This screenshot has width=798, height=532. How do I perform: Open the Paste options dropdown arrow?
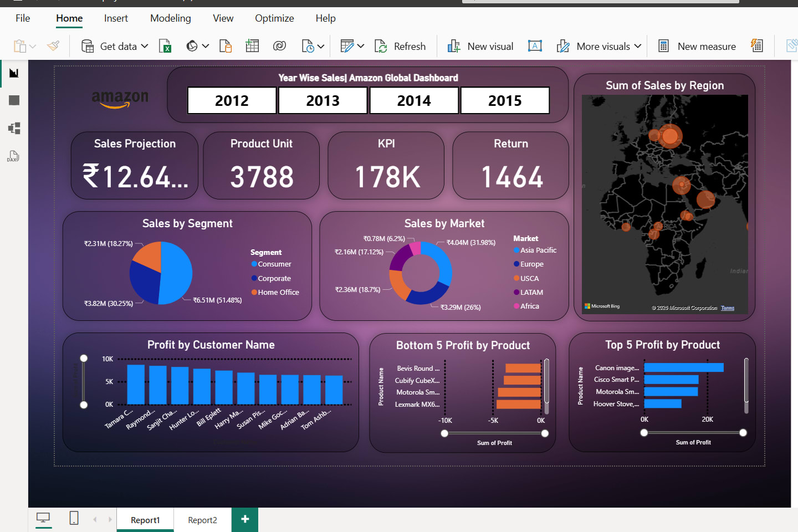click(33, 47)
